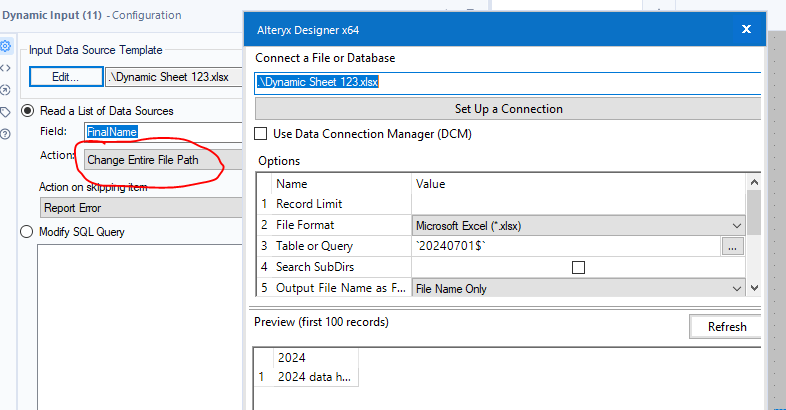The height and width of the screenshot is (410, 786).
Task: Click the options list scroll up arrow
Action: pyautogui.click(x=753, y=182)
